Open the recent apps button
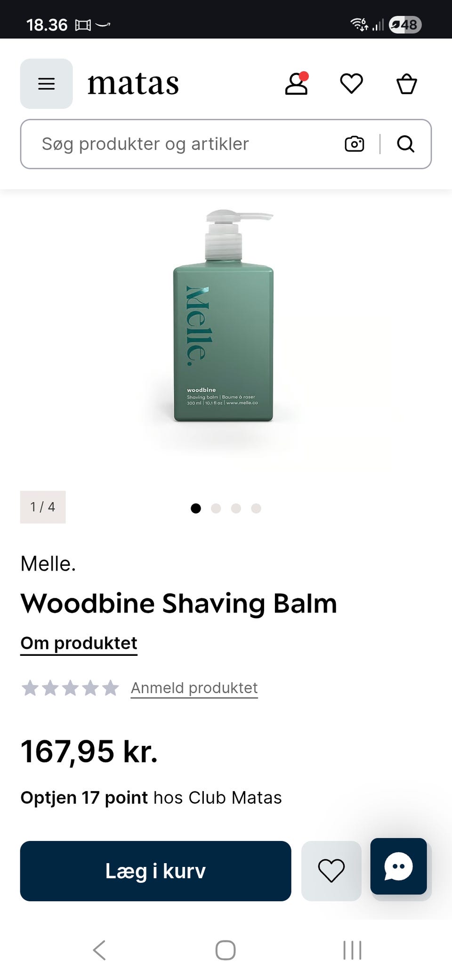The height and width of the screenshot is (980, 452). click(x=352, y=950)
